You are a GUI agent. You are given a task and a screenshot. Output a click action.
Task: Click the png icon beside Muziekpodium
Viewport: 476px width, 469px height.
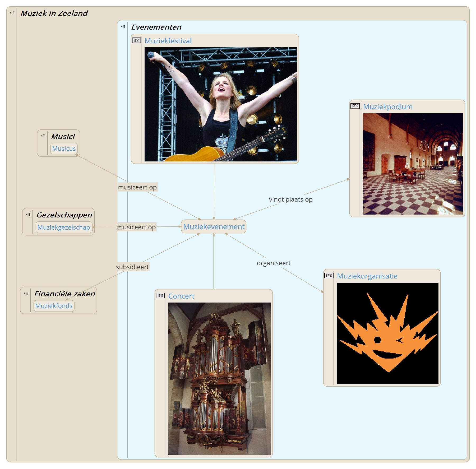tap(355, 106)
